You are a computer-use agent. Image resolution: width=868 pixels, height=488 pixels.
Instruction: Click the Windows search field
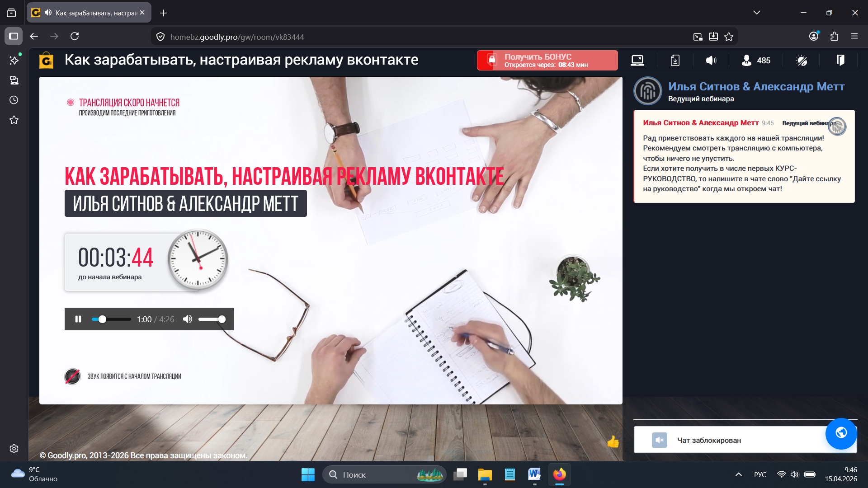point(384,474)
